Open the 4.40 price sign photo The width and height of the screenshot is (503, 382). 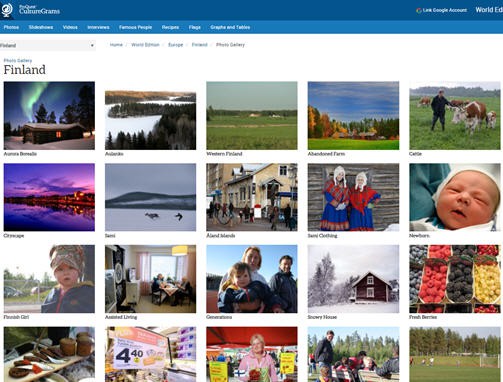tap(150, 354)
